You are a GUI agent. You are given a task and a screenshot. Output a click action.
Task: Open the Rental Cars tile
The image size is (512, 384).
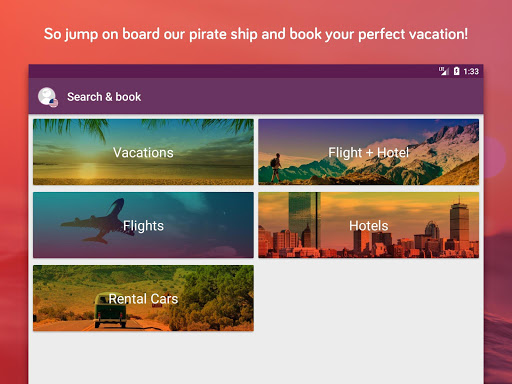point(143,298)
